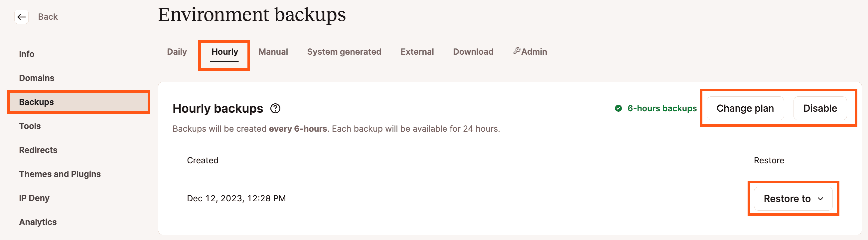Navigate to Domains in the sidebar
868x240 pixels.
coord(36,78)
